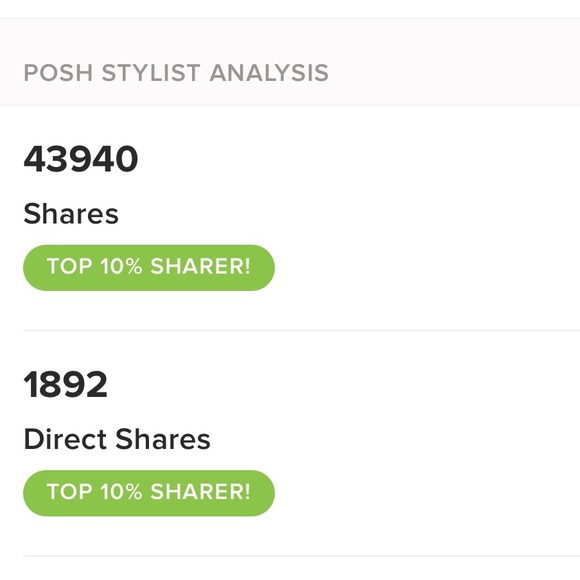Screen dimensions: 580x580
Task: Tap SHARER! text in the Direct Shares badge
Action: click(x=200, y=491)
